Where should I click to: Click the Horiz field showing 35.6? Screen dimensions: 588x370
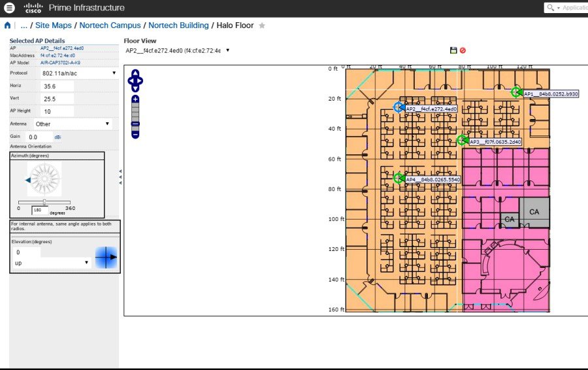(57, 86)
